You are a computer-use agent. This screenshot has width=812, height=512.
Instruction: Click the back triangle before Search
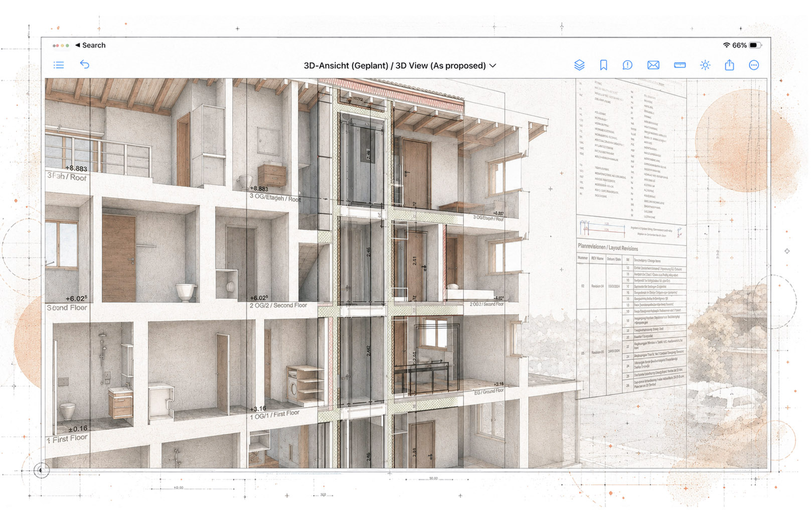point(78,45)
